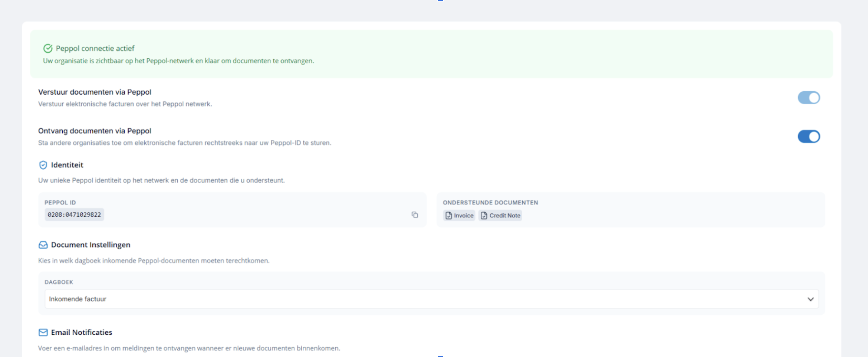Click the envelope icon beside Email Notificaties
This screenshot has width=868, height=357.
coord(43,333)
